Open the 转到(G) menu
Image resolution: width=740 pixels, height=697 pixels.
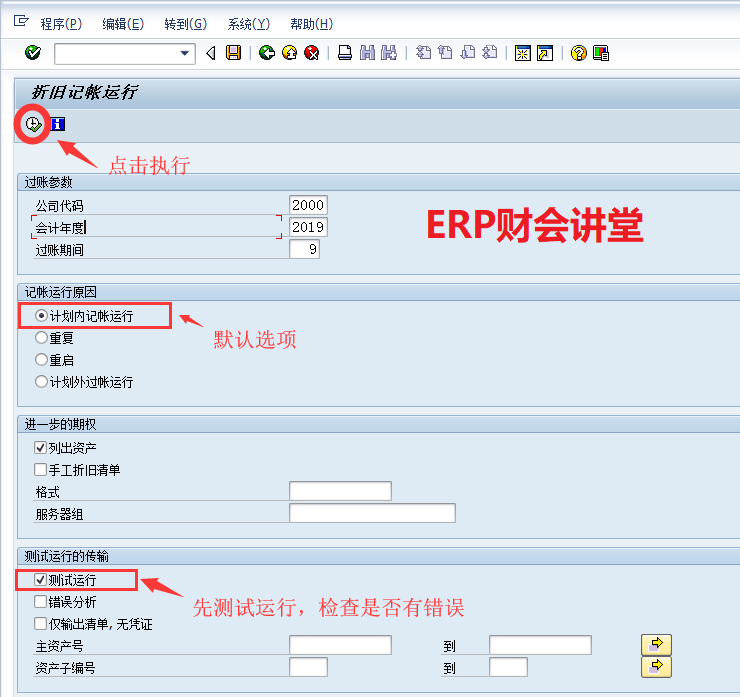[x=184, y=24]
